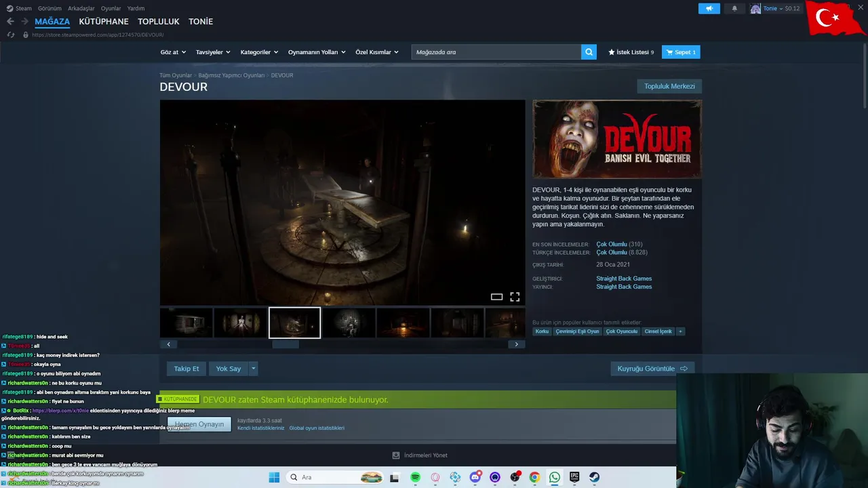Open the Oyunlar menu
868x488 pixels.
(x=111, y=8)
